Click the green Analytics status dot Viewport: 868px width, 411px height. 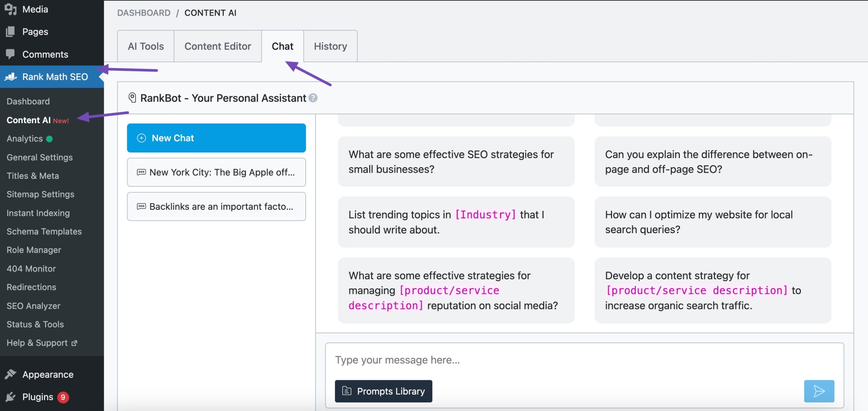[49, 139]
